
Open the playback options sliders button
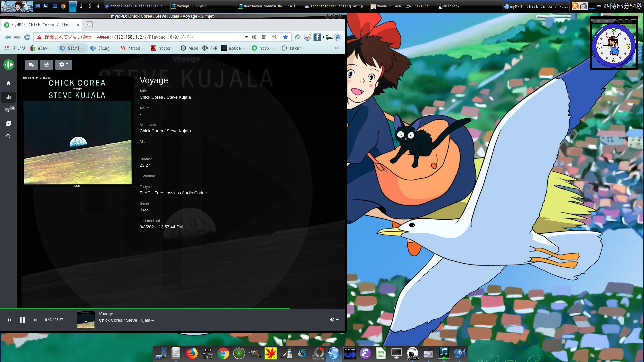(x=46, y=65)
